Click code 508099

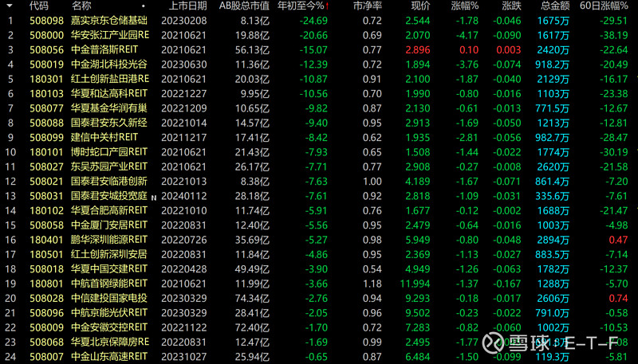click(47, 137)
